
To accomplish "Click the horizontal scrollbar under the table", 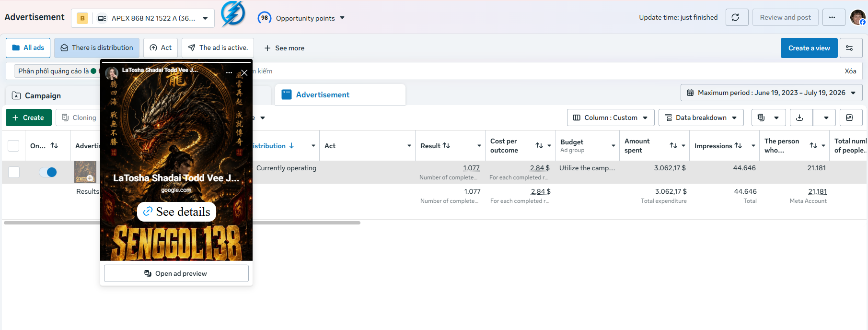I will 182,223.
